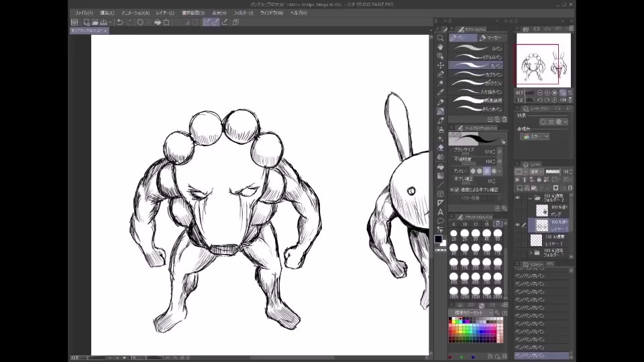Select the Frame border tool
The width and height of the screenshot is (644, 362).
coord(440,194)
